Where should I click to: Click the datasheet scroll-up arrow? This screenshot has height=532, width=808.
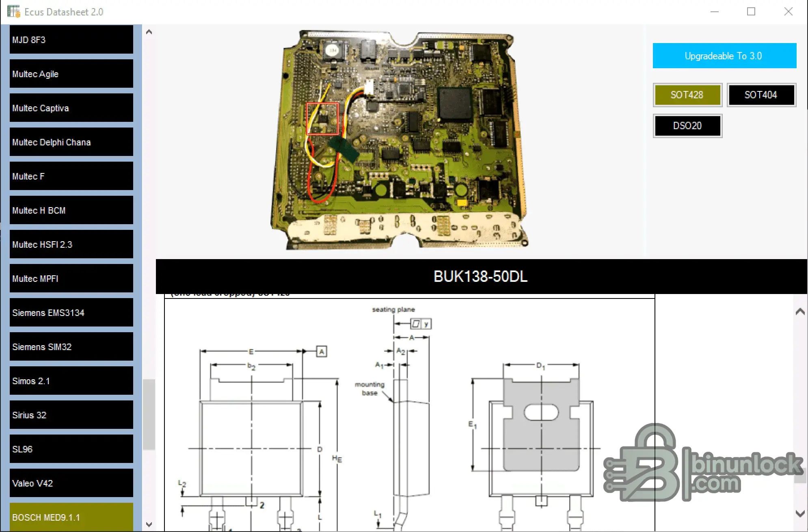800,312
